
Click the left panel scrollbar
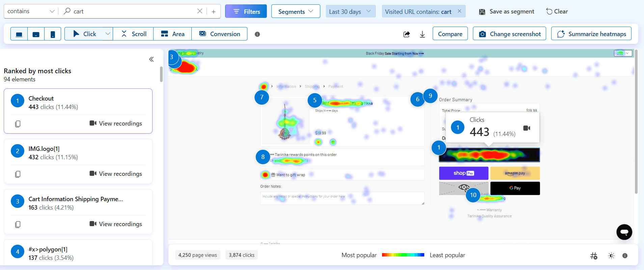coord(161,74)
